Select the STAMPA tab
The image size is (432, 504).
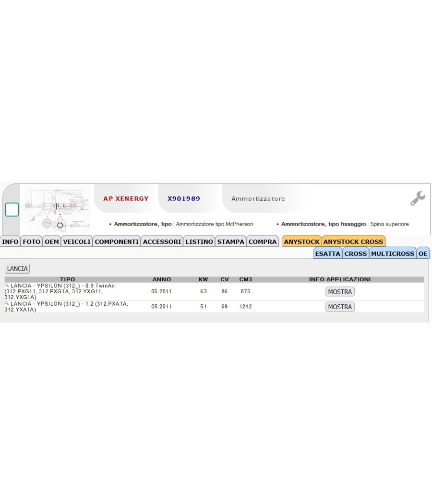pos(231,241)
